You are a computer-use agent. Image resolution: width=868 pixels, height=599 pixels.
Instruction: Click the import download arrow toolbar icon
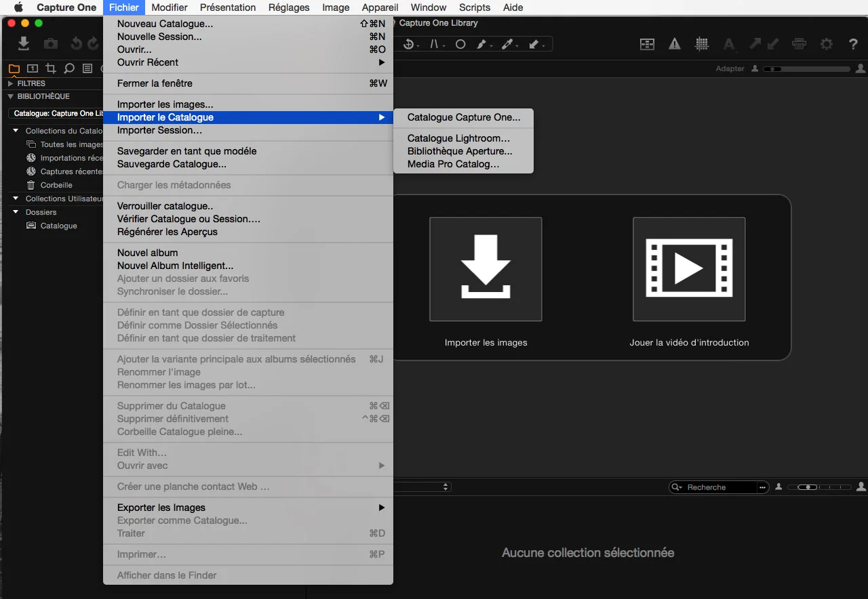(x=24, y=44)
